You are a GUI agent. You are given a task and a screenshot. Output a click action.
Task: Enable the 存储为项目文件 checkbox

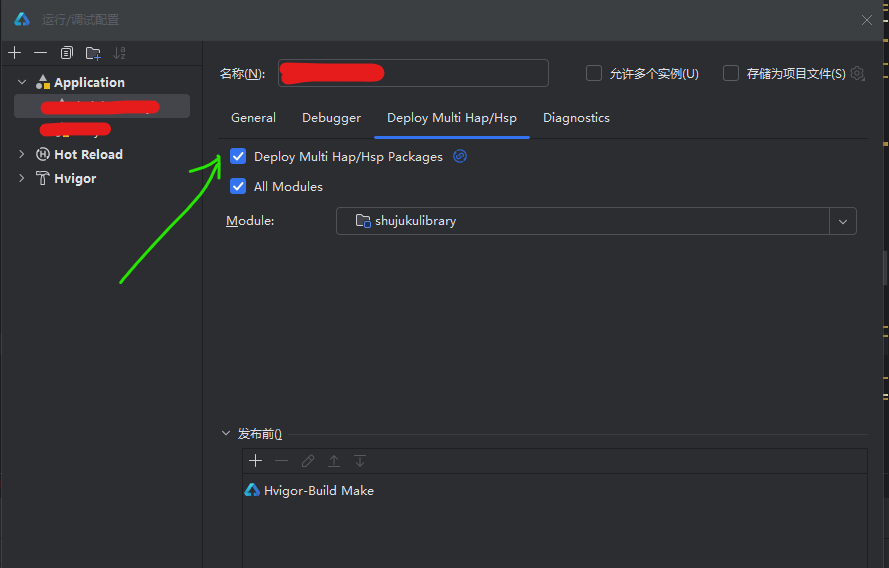point(731,73)
